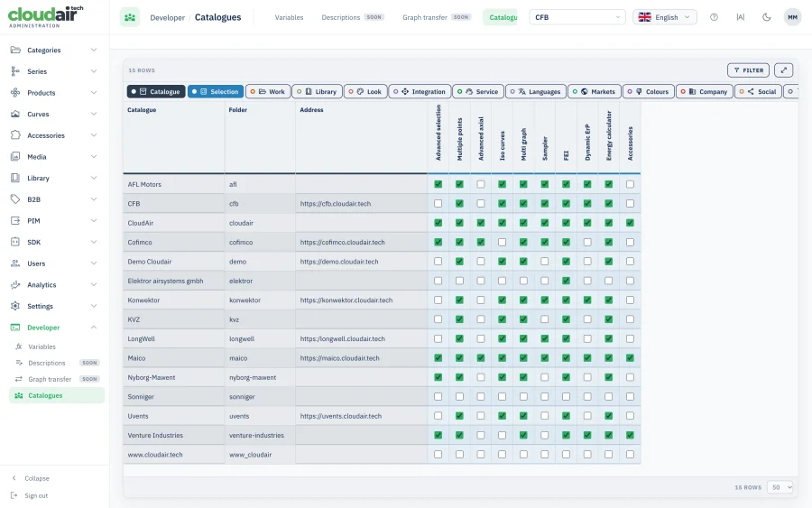Click the Categories folder icon in sidebar
812x508 pixels.
tap(15, 50)
